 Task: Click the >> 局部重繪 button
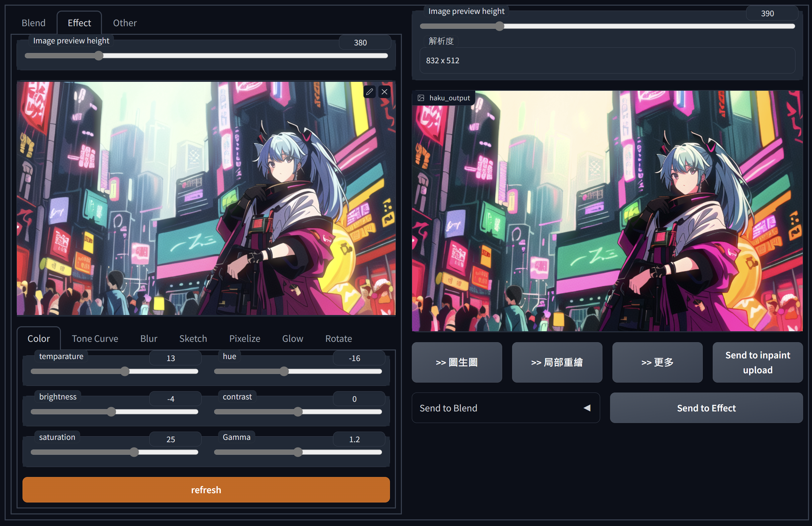557,362
